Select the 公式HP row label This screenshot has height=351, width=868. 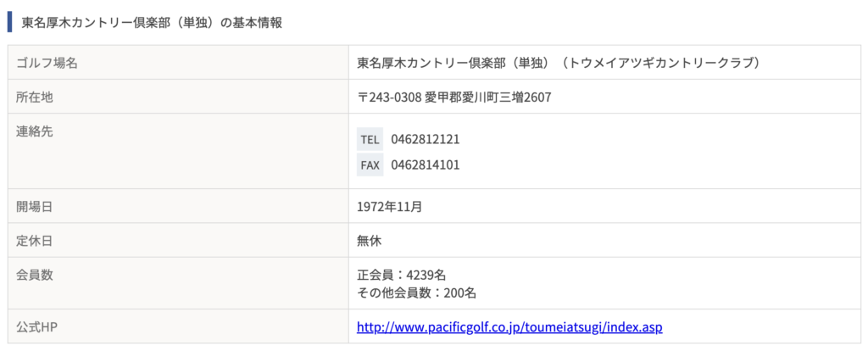(x=37, y=326)
